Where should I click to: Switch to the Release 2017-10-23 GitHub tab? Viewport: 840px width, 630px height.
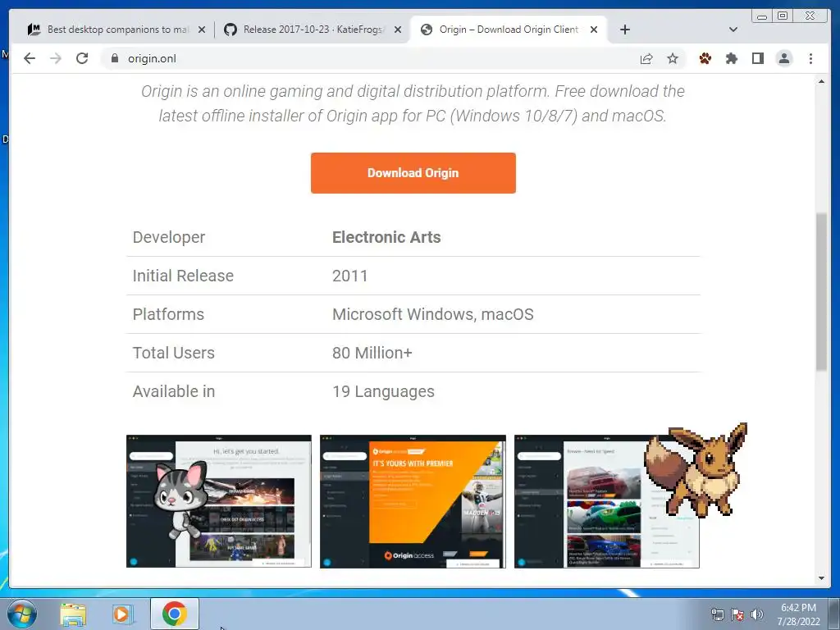pyautogui.click(x=313, y=30)
